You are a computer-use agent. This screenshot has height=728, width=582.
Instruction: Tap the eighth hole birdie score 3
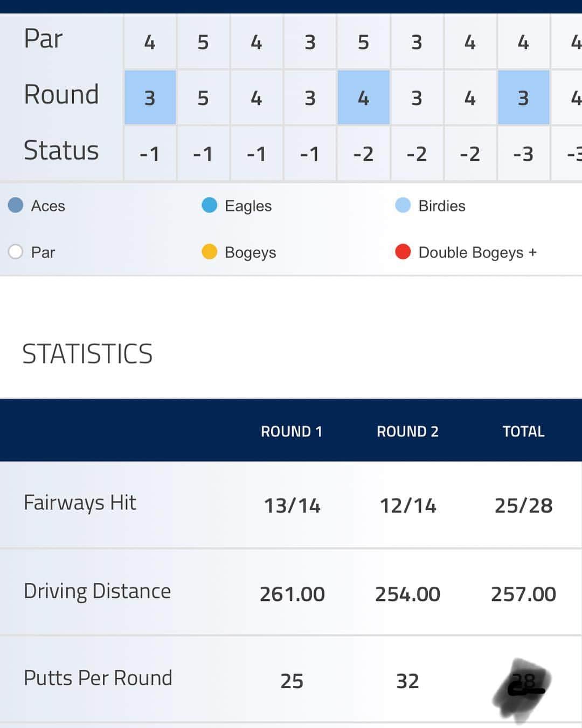click(x=524, y=98)
